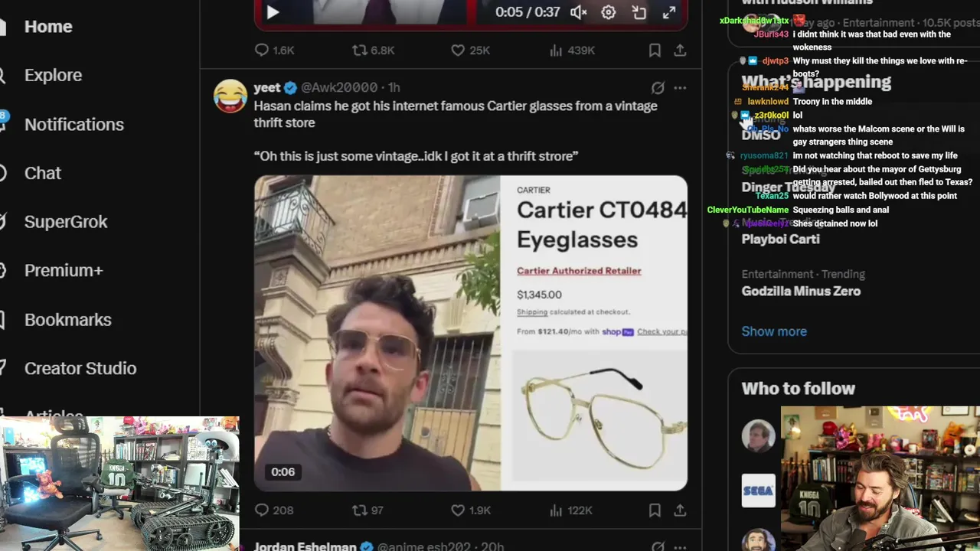This screenshot has height=551, width=980.
Task: Click Grok icon on yeet's post
Action: 658,88
